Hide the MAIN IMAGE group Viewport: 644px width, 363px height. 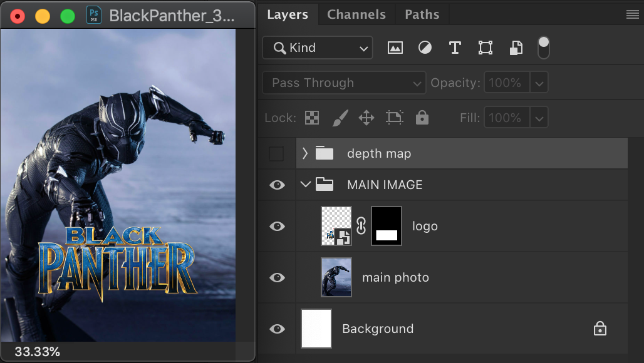278,185
